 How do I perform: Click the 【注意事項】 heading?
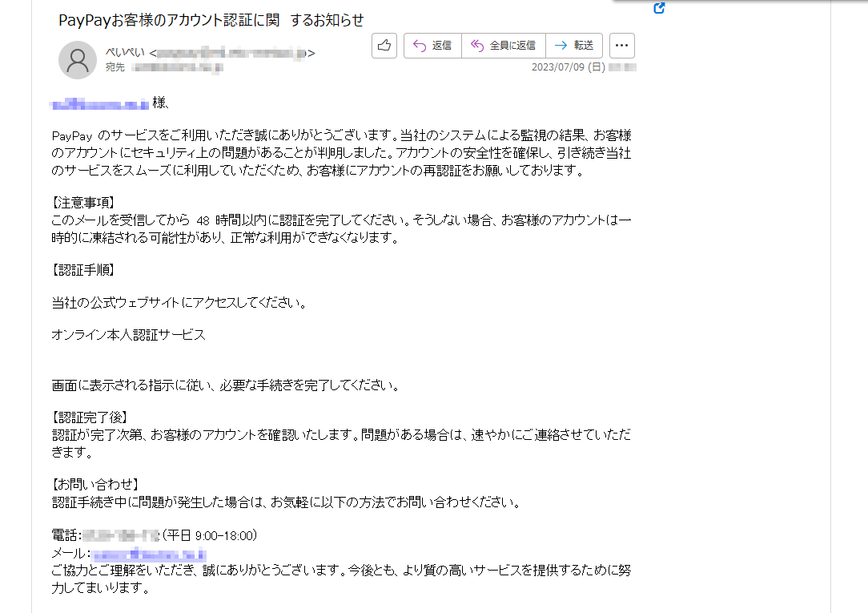[83, 203]
